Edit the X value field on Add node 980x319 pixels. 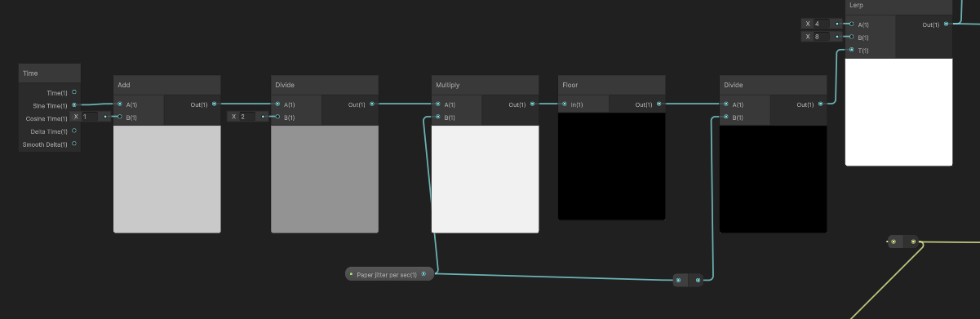[x=91, y=117]
